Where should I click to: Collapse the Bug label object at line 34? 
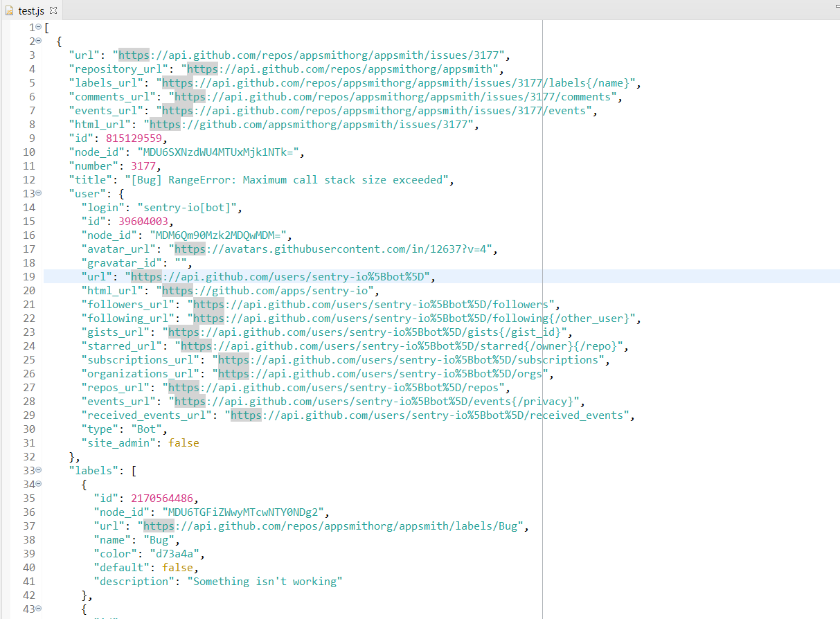click(38, 484)
